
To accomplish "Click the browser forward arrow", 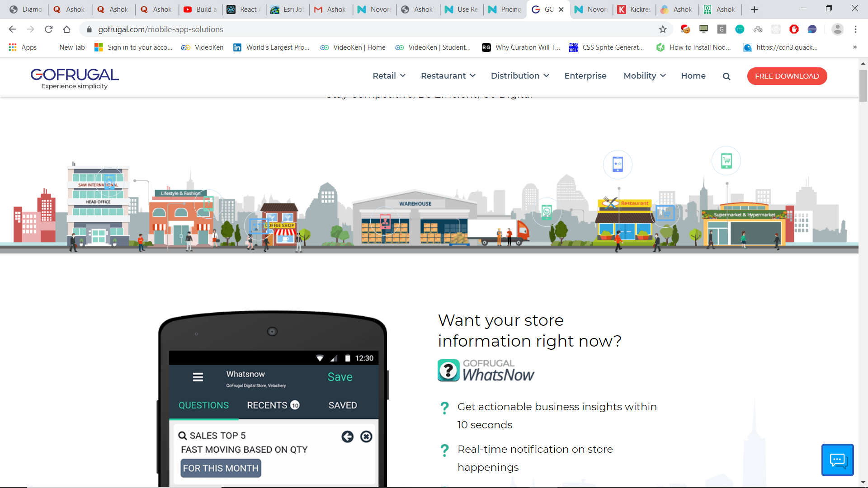I will pyautogui.click(x=30, y=29).
